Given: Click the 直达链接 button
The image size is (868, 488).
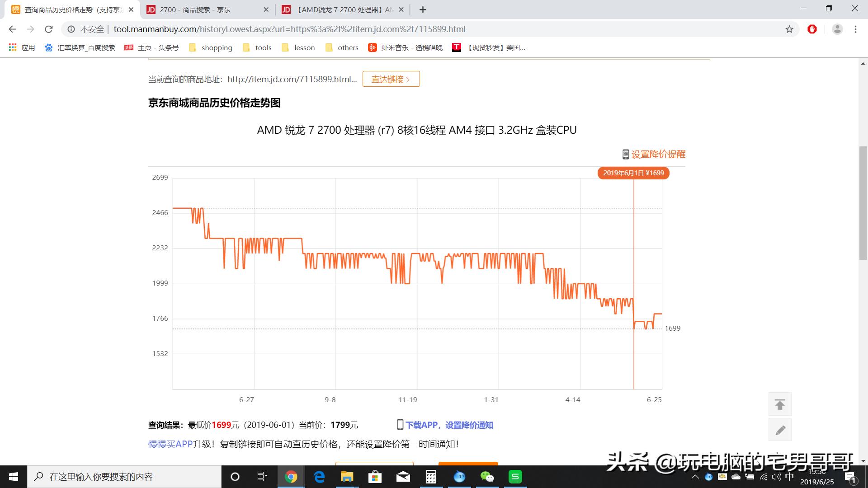Looking at the screenshot, I should click(391, 79).
